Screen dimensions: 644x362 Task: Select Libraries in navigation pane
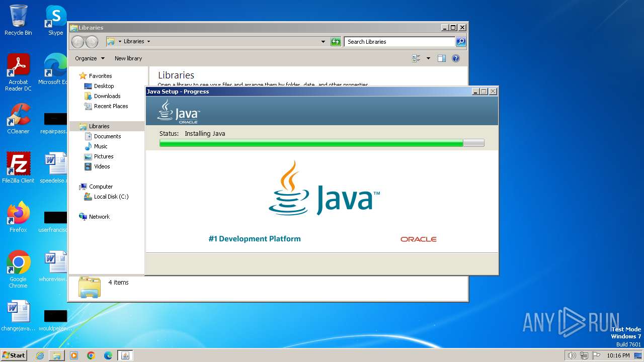pos(99,126)
